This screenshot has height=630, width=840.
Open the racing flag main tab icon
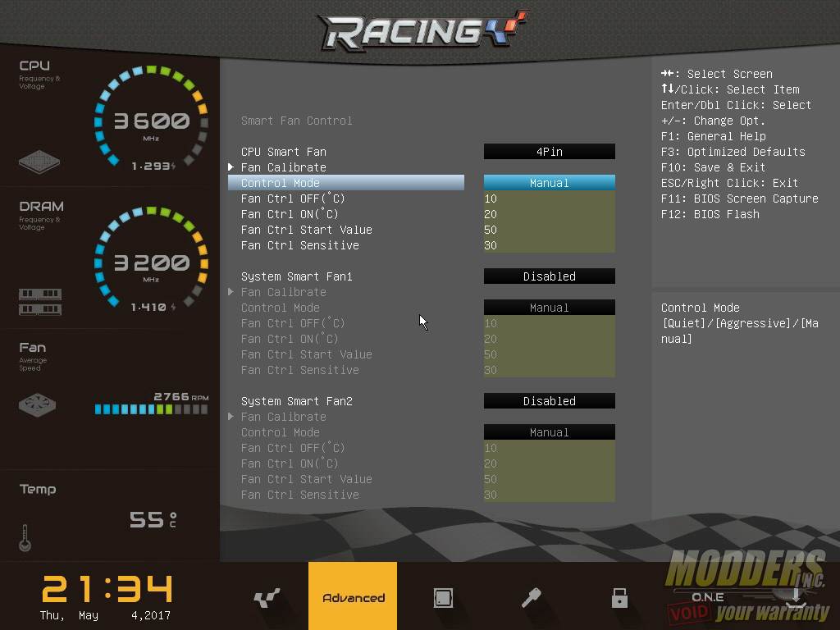[x=267, y=597]
